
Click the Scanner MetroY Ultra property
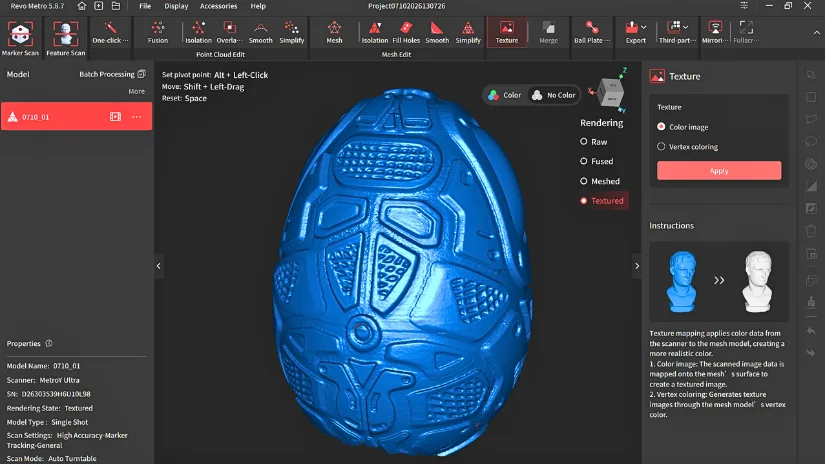point(43,380)
